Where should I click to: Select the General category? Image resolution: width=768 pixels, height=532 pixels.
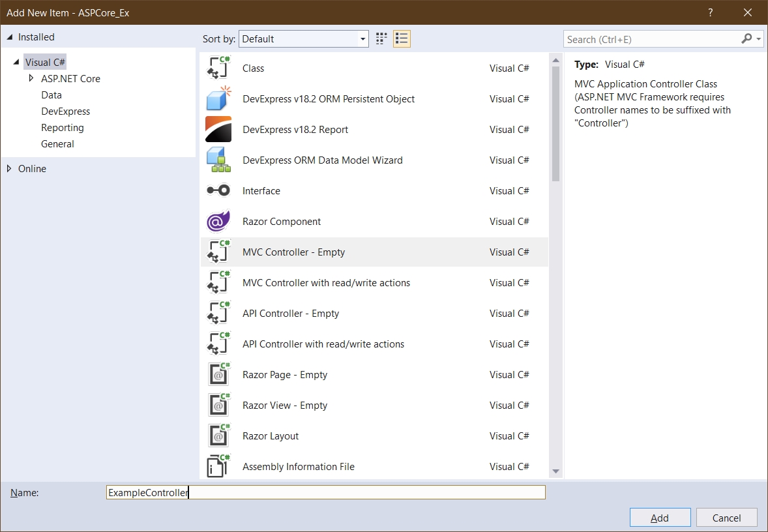tap(57, 144)
